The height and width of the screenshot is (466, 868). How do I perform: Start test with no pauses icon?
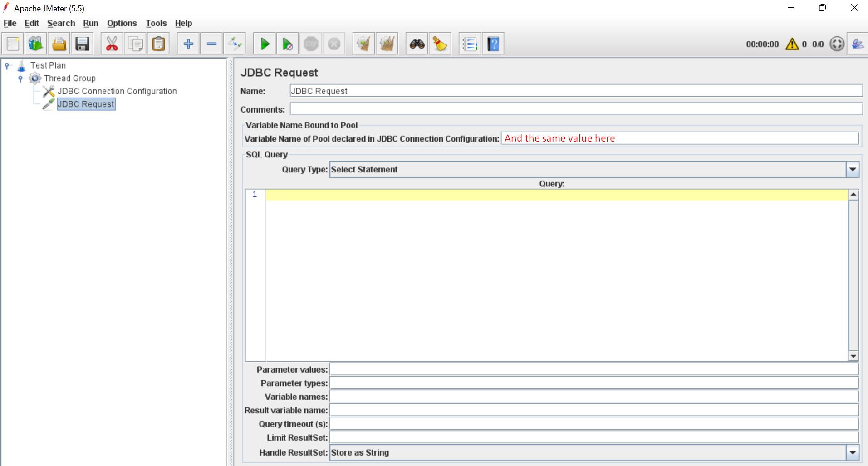point(288,44)
